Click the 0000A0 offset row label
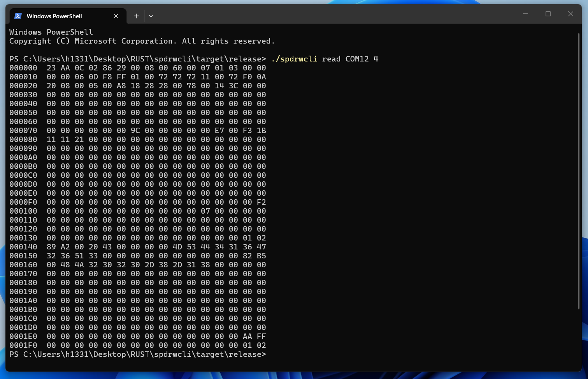This screenshot has height=379, width=588. [23, 157]
